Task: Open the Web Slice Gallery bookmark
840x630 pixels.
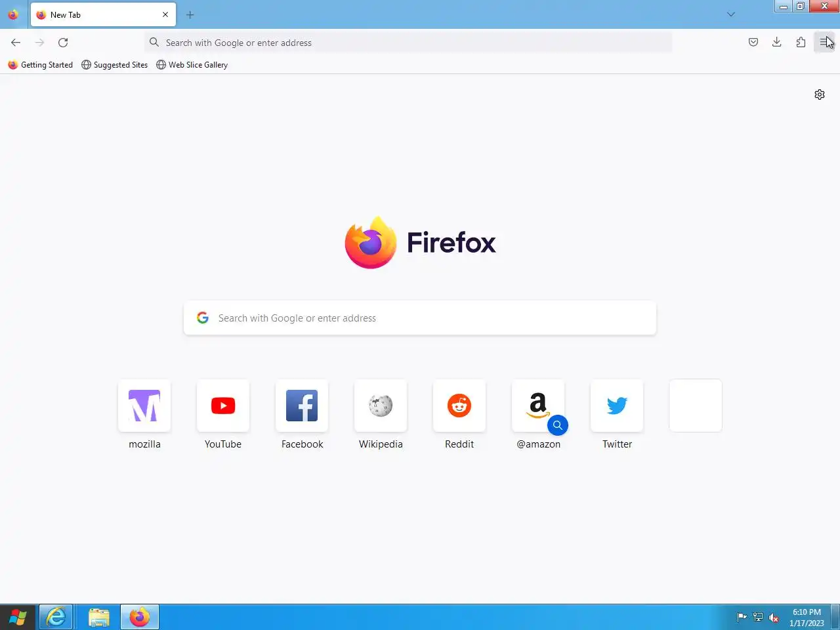Action: [192, 65]
